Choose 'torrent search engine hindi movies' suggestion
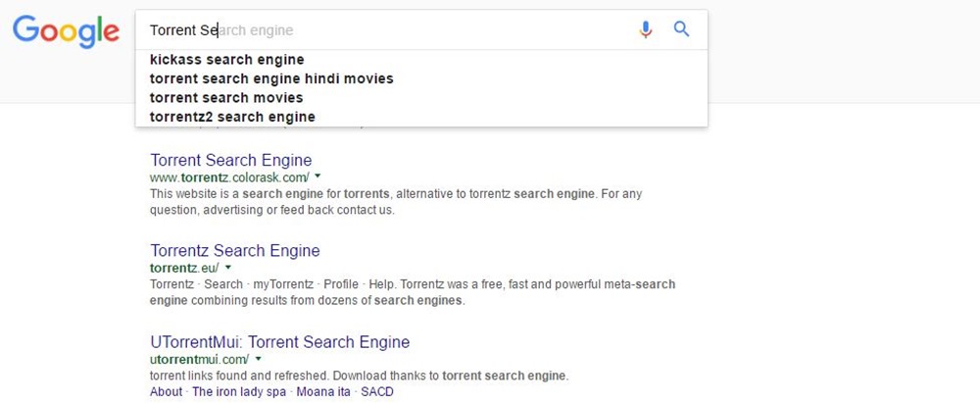Image resolution: width=980 pixels, height=403 pixels. pos(271,78)
